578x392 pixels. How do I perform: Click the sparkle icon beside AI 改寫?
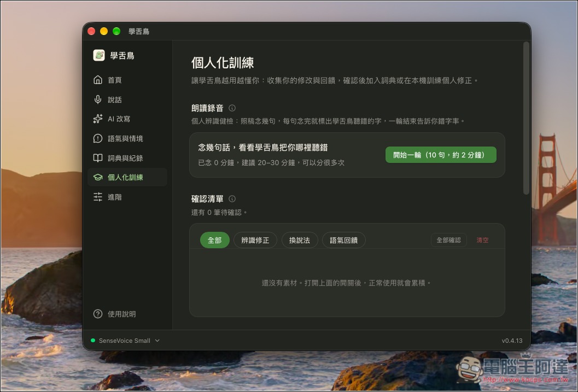click(x=98, y=119)
